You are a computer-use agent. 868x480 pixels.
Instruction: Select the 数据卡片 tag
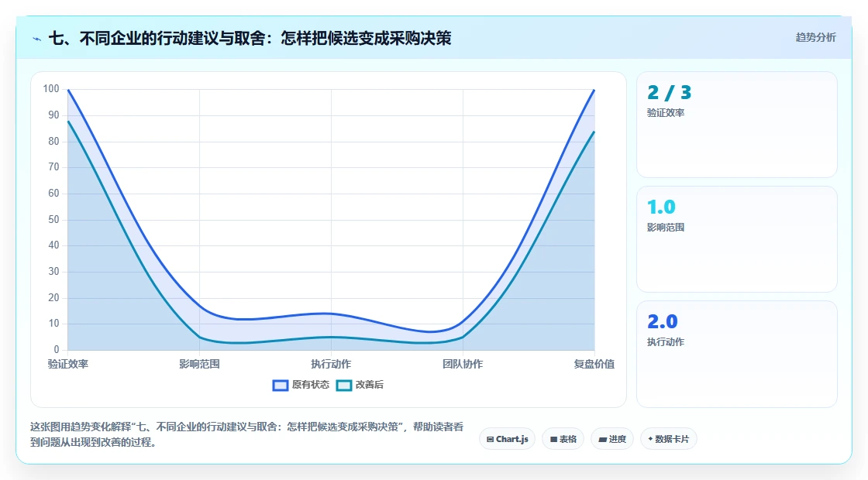pyautogui.click(x=668, y=439)
